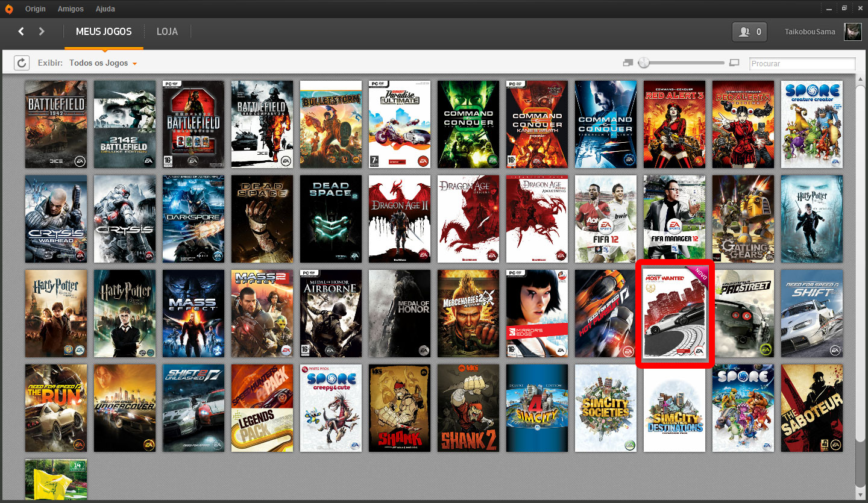Select the Command & Conquer 4 Tiberian Twilight cover
Image resolution: width=868 pixels, height=503 pixels.
click(x=606, y=124)
